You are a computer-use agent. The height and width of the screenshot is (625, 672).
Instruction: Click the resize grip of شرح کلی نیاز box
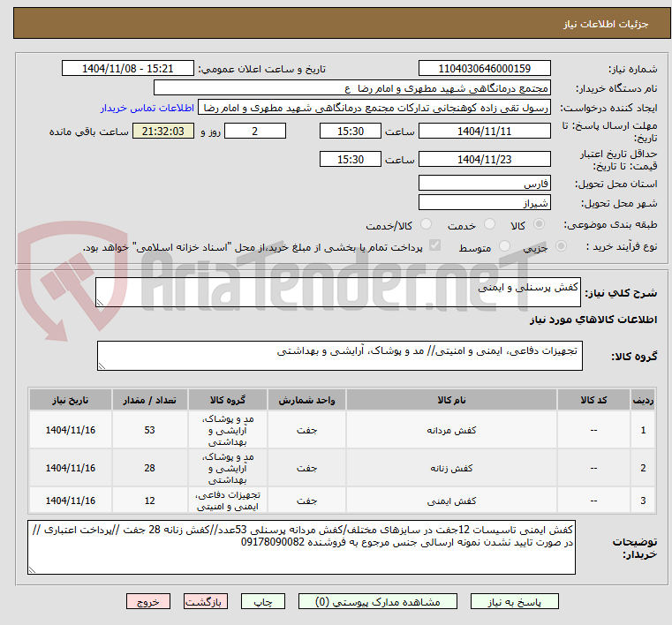(x=101, y=303)
